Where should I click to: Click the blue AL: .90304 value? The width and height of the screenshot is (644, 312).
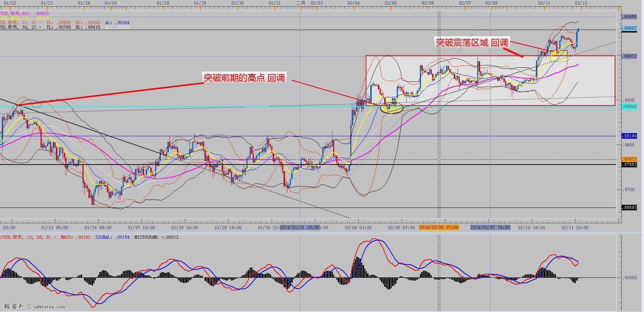click(x=117, y=23)
